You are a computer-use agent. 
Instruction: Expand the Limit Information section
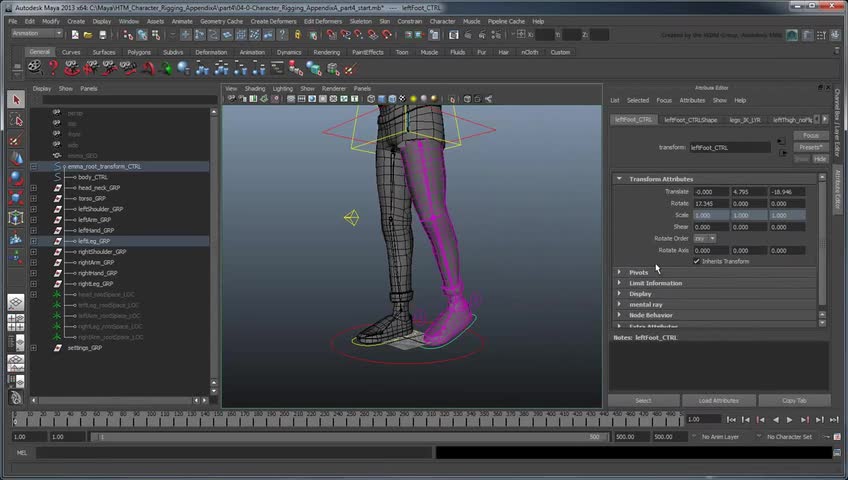[x=620, y=283]
